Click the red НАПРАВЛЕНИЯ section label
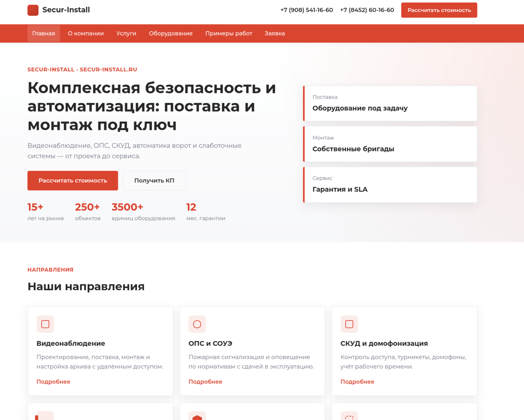 click(50, 270)
